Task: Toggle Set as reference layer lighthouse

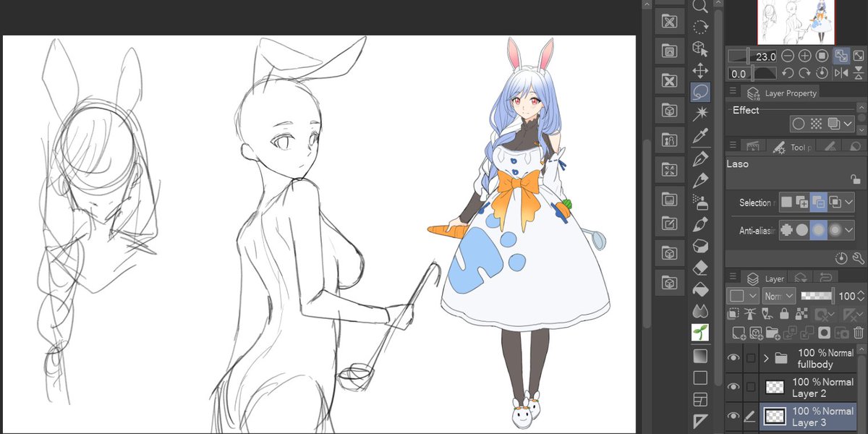Action: pyautogui.click(x=751, y=314)
